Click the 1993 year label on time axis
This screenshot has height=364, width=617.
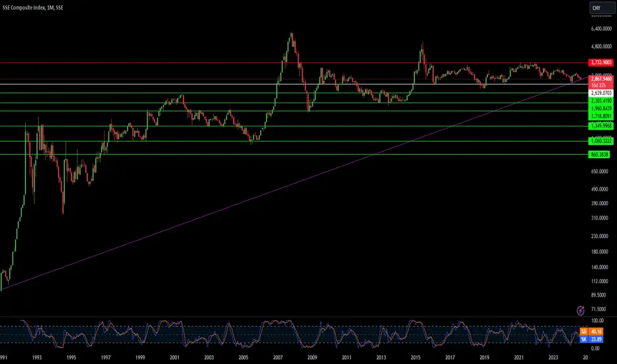[37, 357]
